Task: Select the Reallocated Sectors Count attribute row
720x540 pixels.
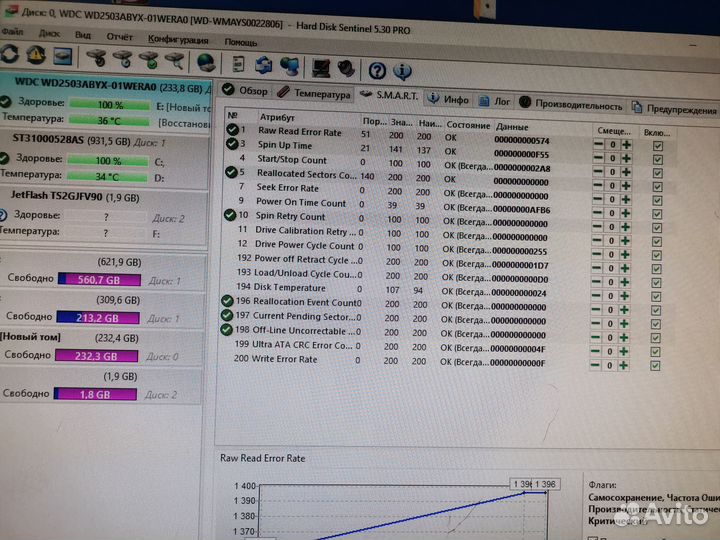Action: tap(306, 175)
